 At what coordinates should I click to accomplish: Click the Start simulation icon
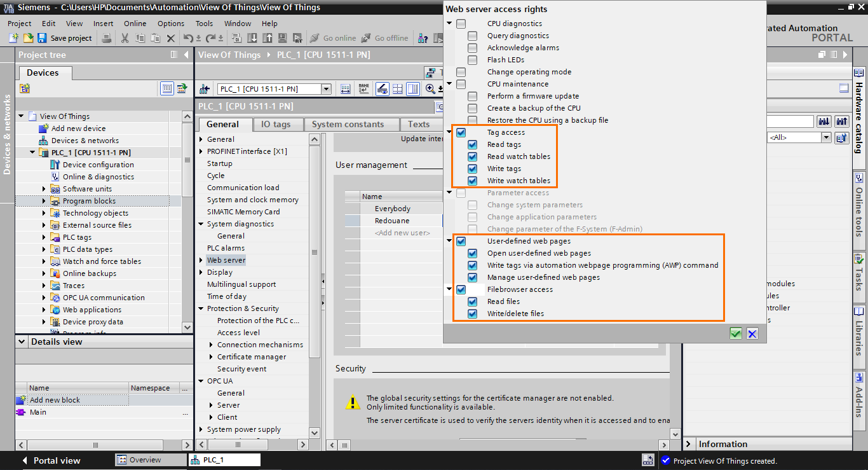click(x=283, y=38)
